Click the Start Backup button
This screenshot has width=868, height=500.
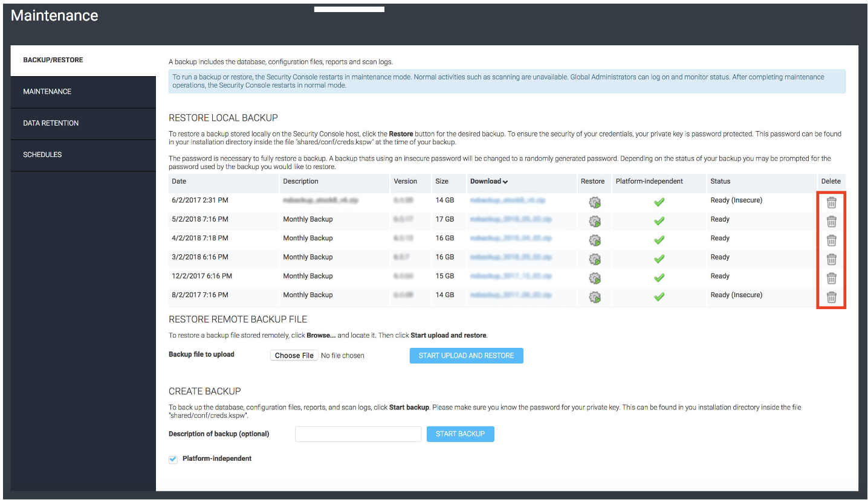[460, 434]
